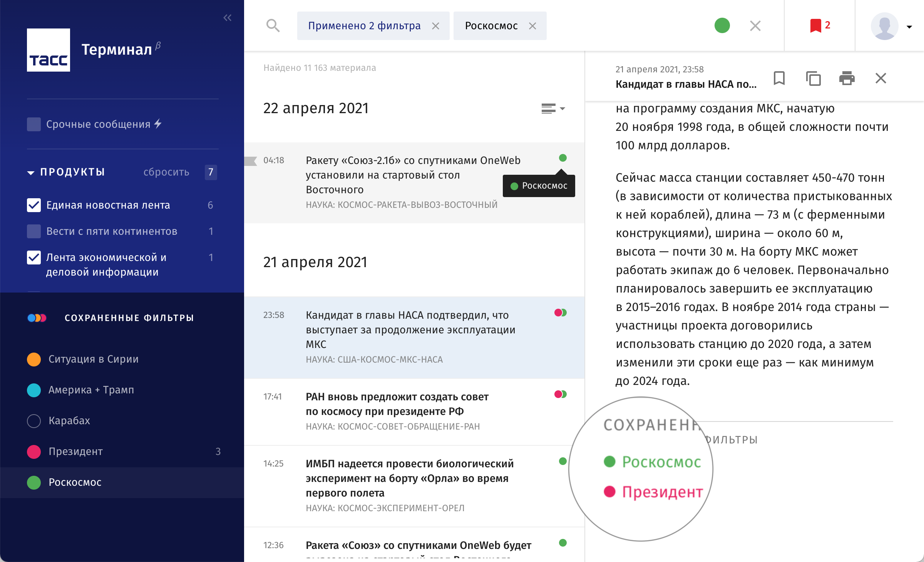The image size is (924, 562).
Task: Uncheck Лента экономической и деловой информации
Action: (34, 258)
